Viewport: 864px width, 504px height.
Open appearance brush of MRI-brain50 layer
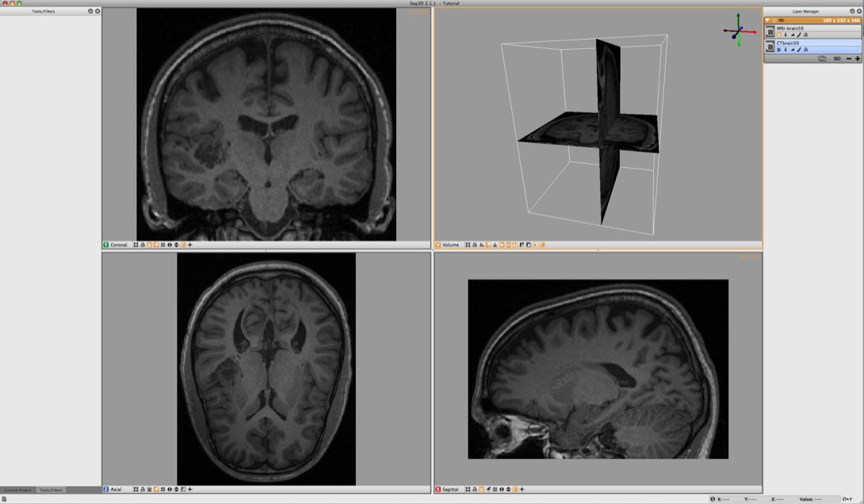pyautogui.click(x=799, y=35)
